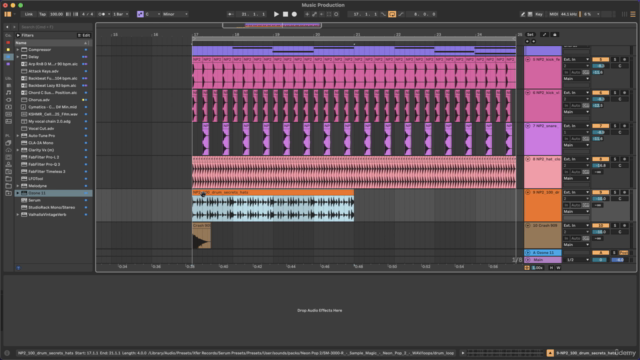
Task: Click the tempo value 100.00
Action: 56,14
